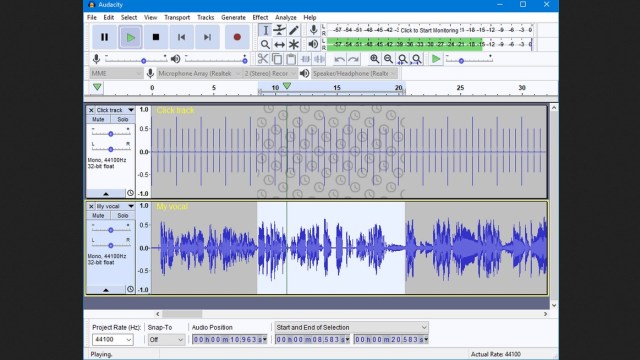
Task: Adjust the Click track gain slider
Action: (x=111, y=134)
